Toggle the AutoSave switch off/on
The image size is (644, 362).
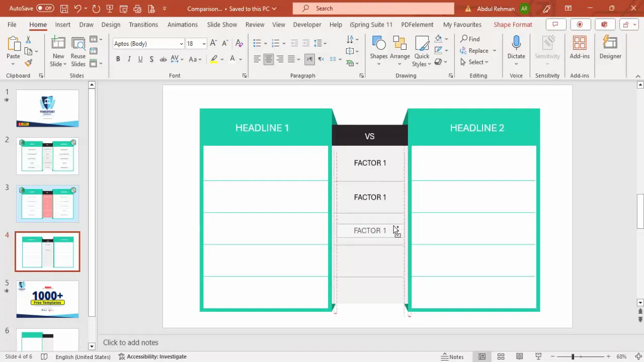coord(45,8)
